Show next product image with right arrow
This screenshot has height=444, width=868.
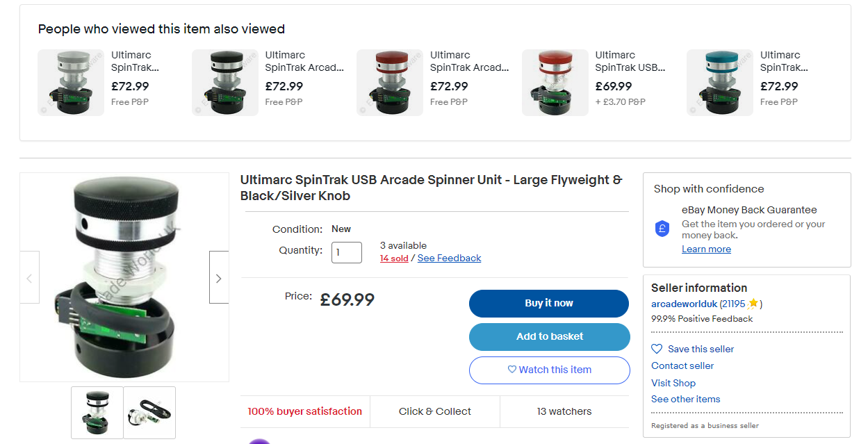[219, 277]
